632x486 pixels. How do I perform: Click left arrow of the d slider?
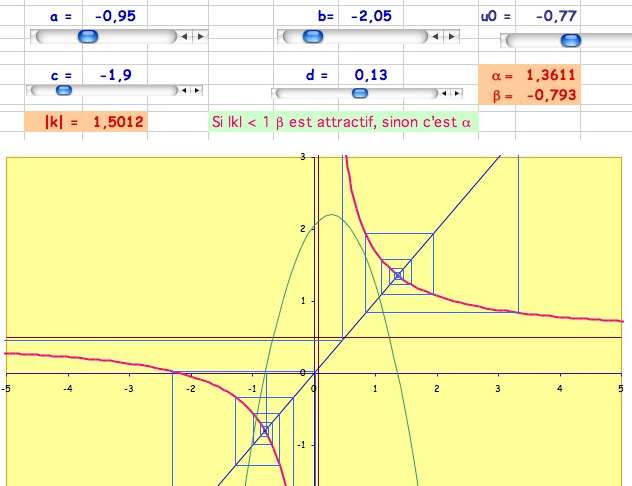[x=444, y=93]
